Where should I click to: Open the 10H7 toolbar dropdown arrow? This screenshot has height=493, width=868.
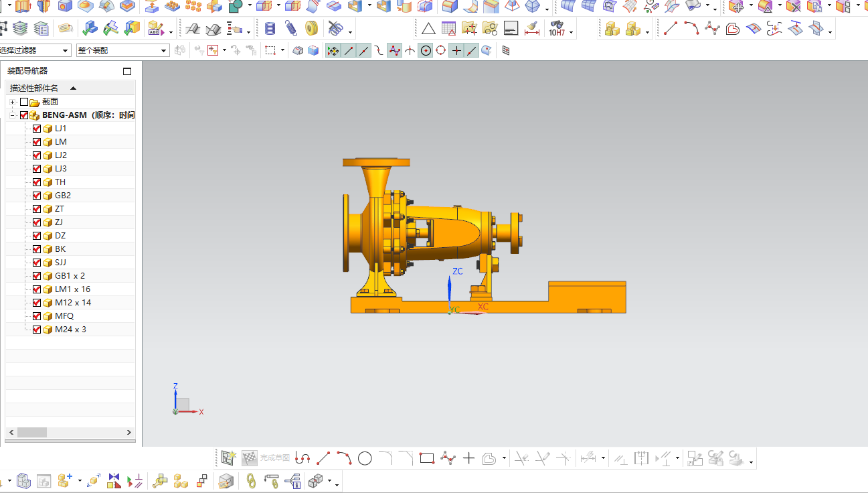[572, 31]
